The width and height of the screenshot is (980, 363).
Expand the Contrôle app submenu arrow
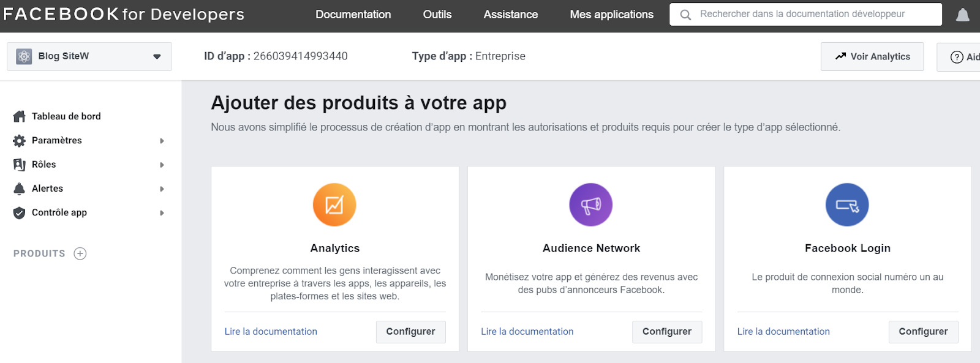pos(162,213)
